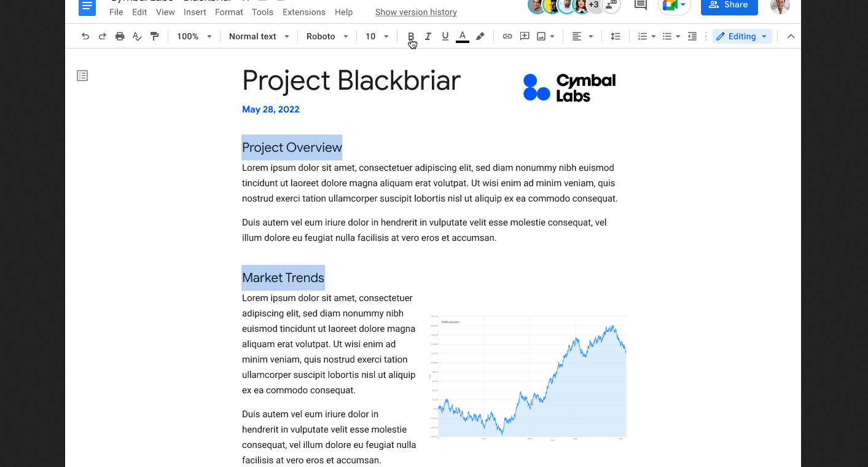868x467 pixels.
Task: Open the Format menu
Action: click(229, 12)
